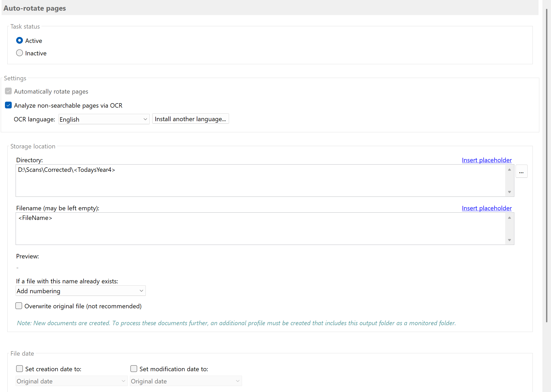
Task: Open the directory browse dialog via ... button
Action: (x=522, y=171)
